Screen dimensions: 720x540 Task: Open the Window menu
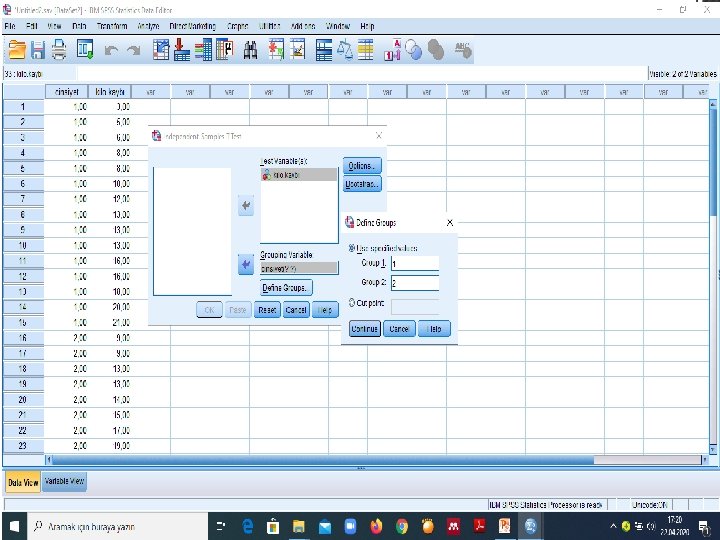tap(338, 26)
